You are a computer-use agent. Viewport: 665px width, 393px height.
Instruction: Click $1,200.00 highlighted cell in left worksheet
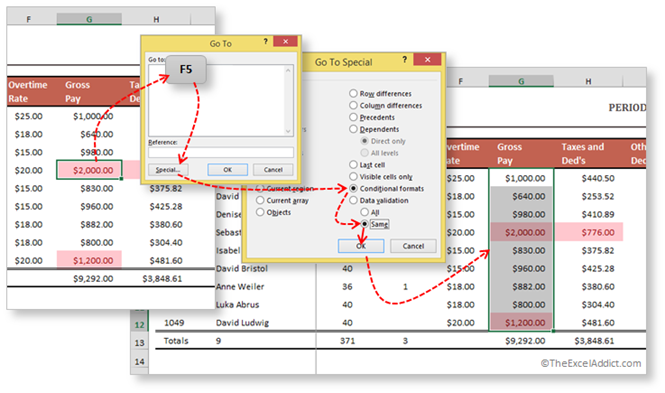click(x=89, y=260)
